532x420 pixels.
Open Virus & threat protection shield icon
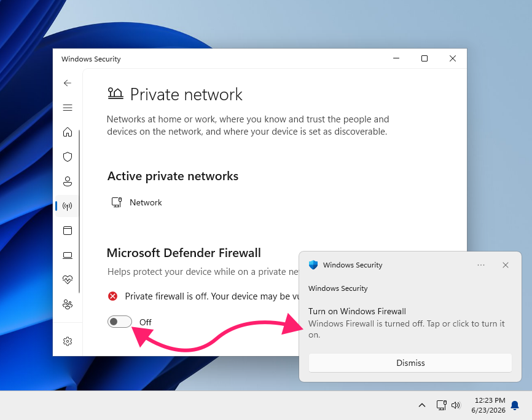coord(68,157)
